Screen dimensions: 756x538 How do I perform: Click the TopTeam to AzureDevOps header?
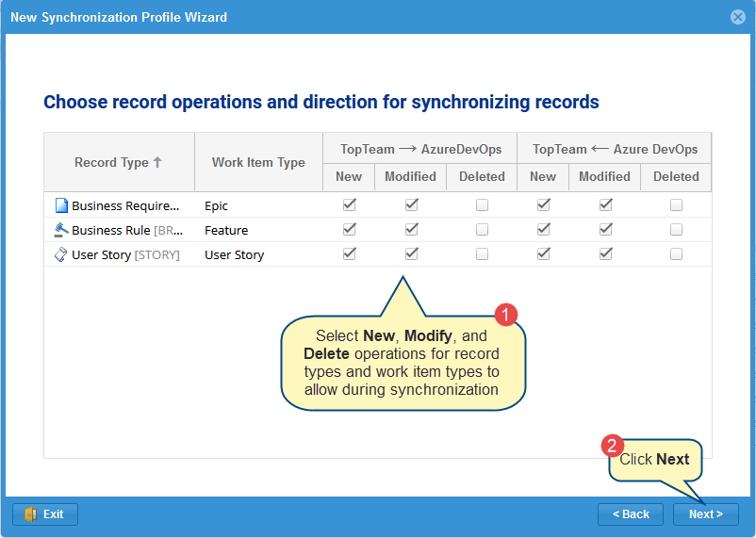[x=420, y=149]
